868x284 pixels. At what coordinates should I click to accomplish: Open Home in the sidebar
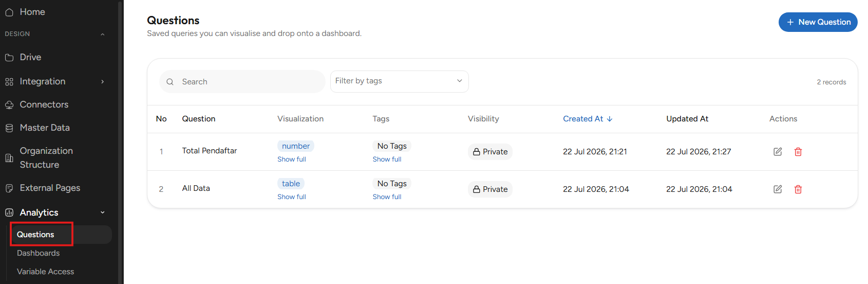(32, 12)
